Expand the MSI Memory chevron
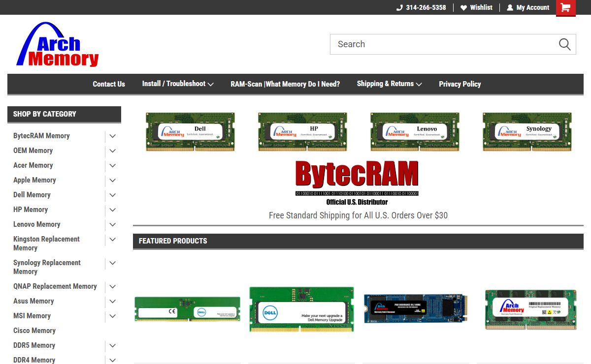Image resolution: width=591 pixels, height=364 pixels. pos(113,316)
